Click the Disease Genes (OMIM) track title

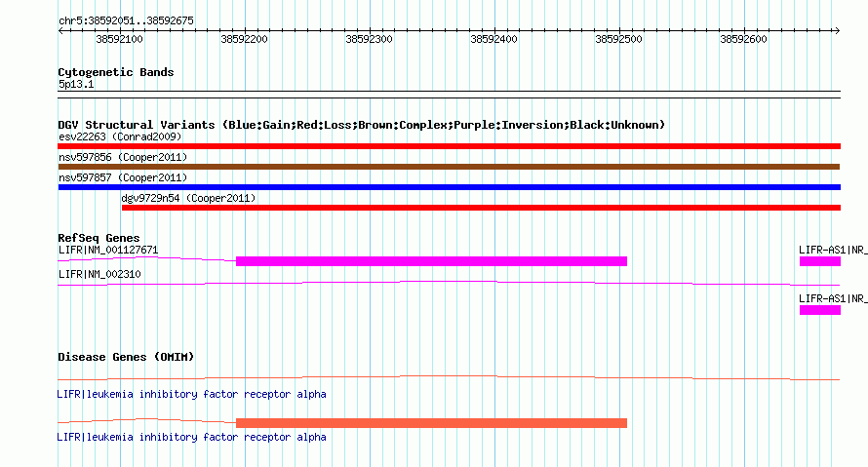coord(126,357)
